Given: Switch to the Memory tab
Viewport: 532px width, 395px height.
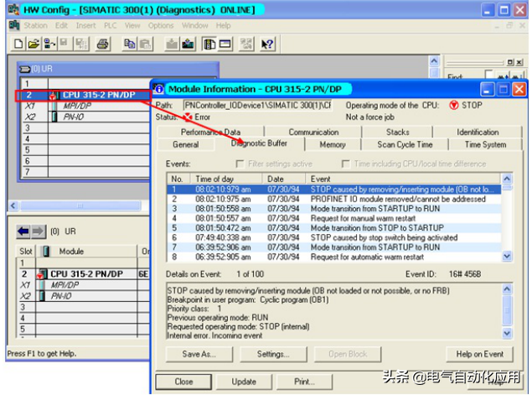Looking at the screenshot, I should pos(333,144).
